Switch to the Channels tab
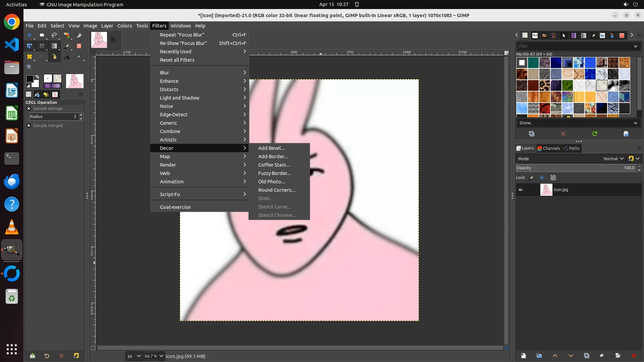The height and width of the screenshot is (362, 644). coord(548,148)
